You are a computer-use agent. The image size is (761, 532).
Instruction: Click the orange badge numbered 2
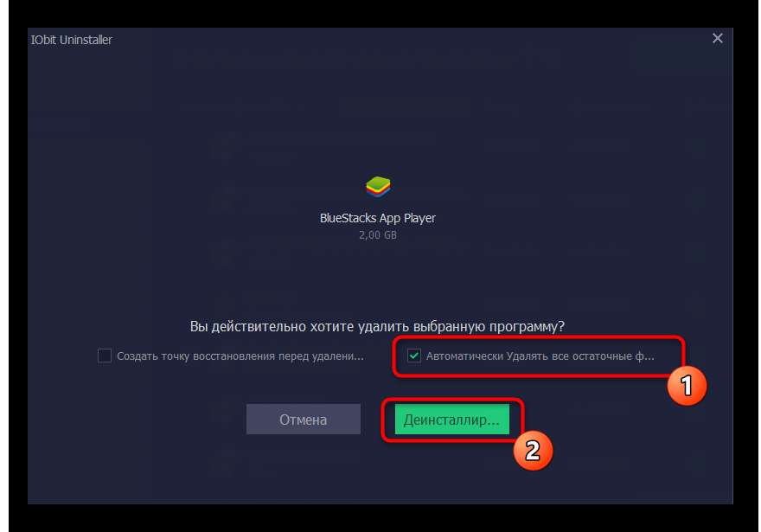533,451
